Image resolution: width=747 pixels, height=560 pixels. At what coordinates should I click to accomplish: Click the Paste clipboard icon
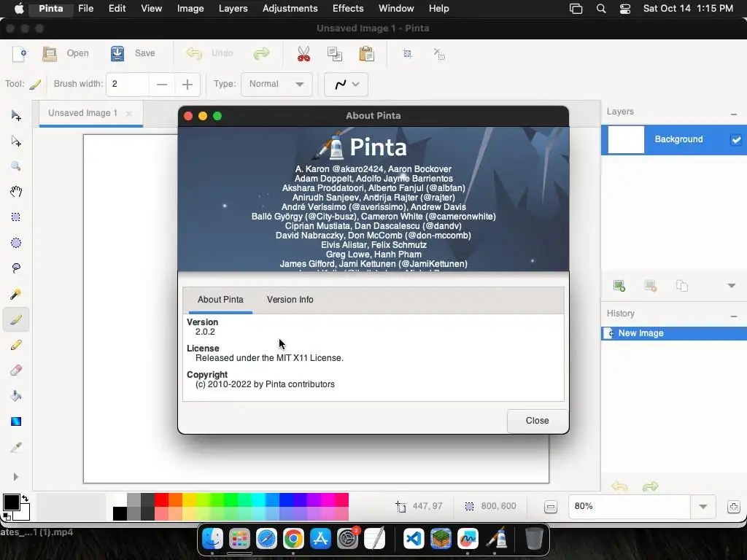point(366,53)
